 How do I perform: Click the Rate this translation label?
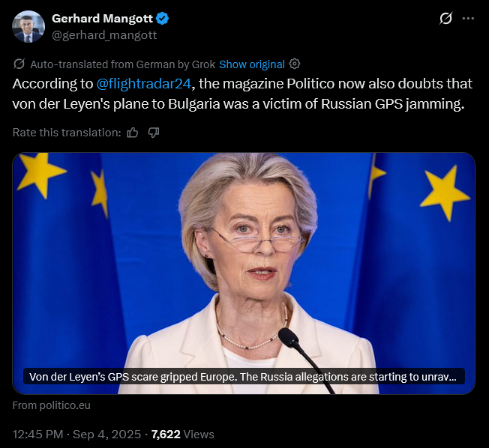point(67,133)
